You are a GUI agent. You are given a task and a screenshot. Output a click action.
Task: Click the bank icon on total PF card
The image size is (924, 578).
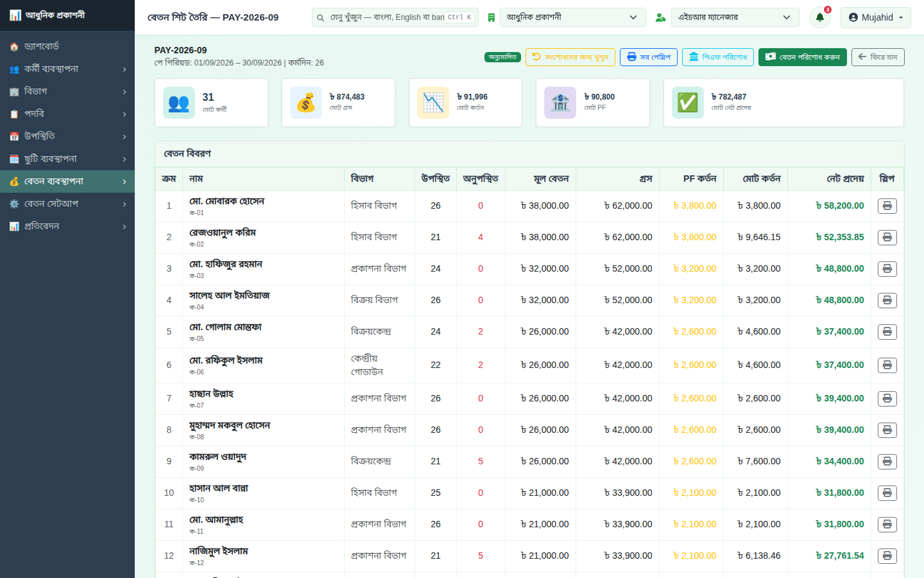coord(560,103)
